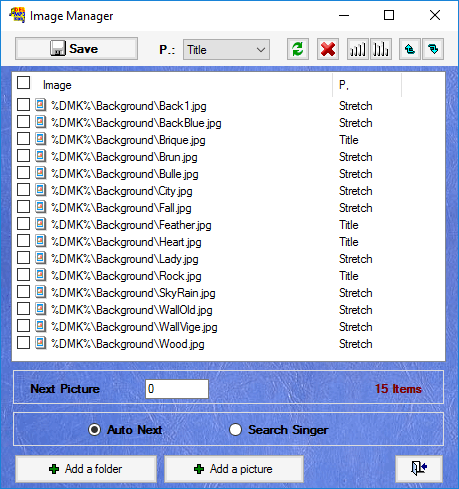Open the P. position Title dropdown
Screen dimensions: 459x489
click(x=226, y=50)
